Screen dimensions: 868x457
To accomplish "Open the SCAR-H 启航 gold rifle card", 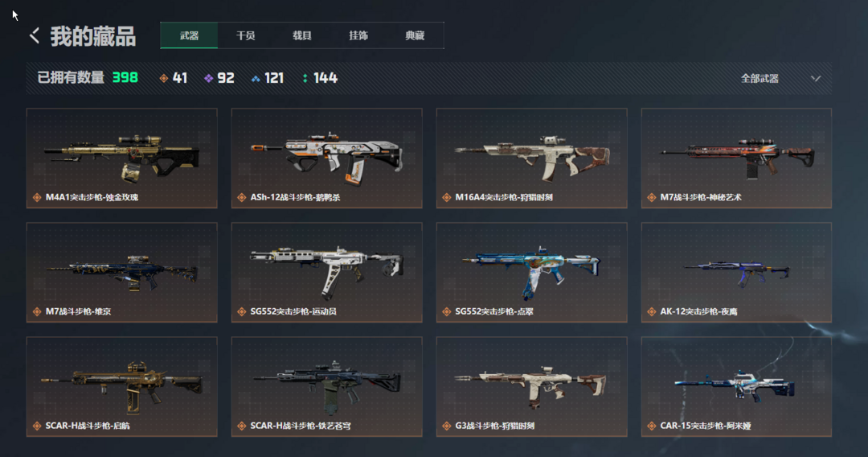I will 122,387.
